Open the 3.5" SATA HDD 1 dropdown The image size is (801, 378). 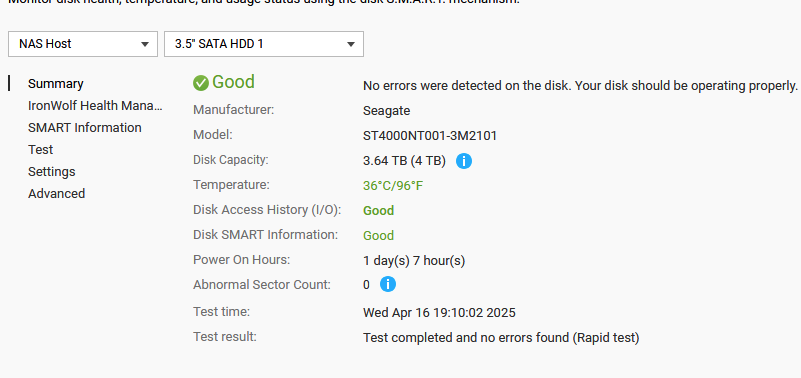click(x=264, y=44)
